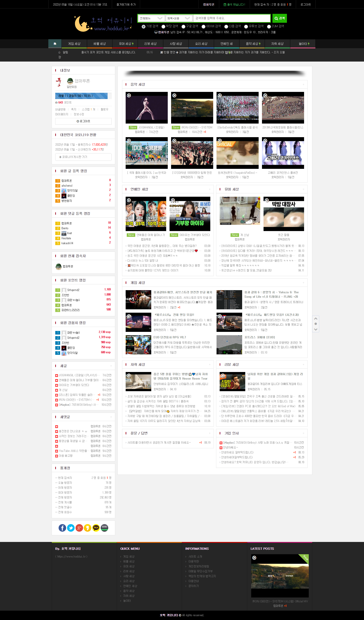Click 클린잉 avatar in 회원 글 등록 랭킹
364x620 pixels.
[64, 196]
